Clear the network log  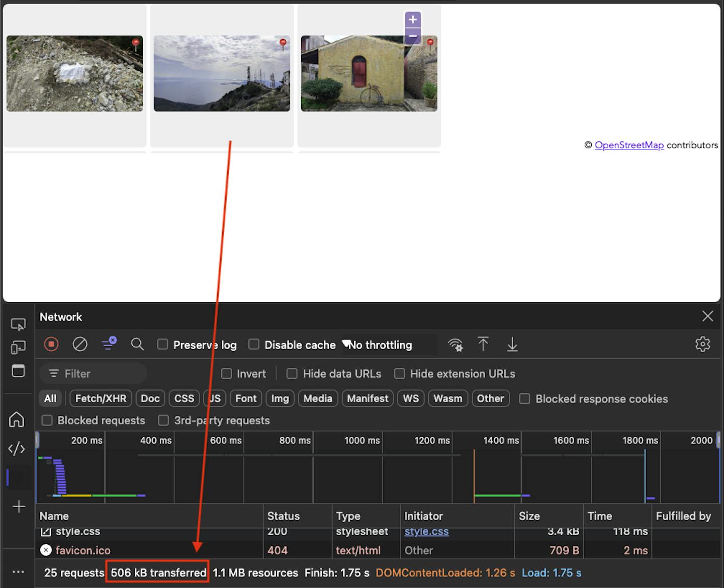[80, 345]
